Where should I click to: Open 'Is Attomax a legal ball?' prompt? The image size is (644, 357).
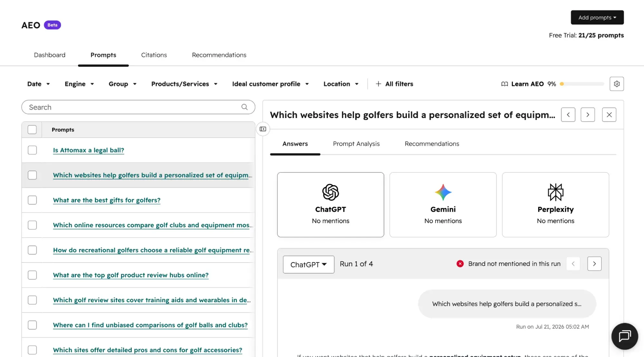pyautogui.click(x=89, y=150)
